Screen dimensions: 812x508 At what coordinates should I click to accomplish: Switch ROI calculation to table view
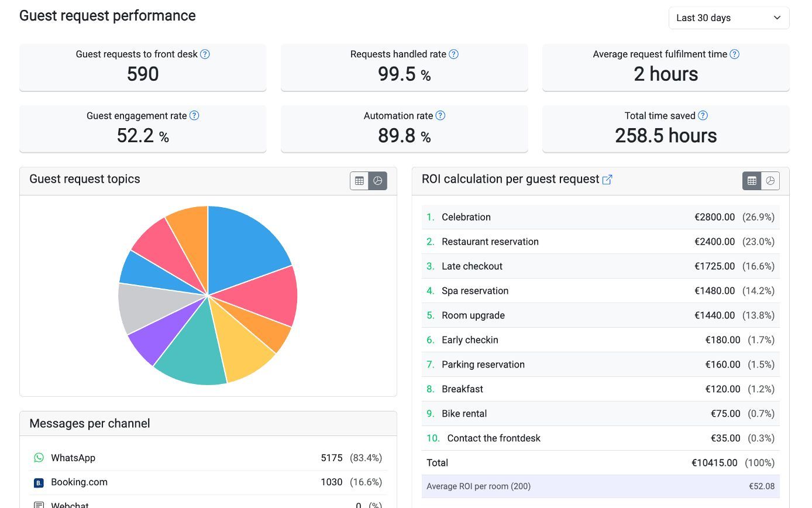pos(752,181)
